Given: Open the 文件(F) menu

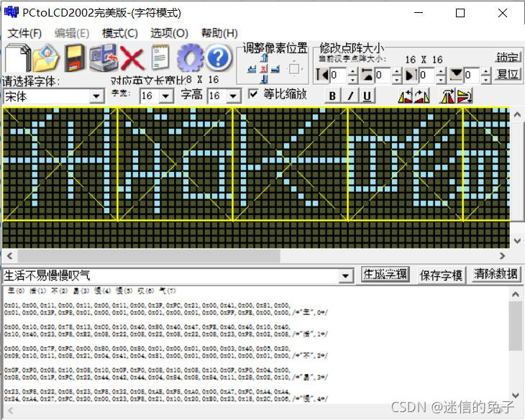Looking at the screenshot, I should [x=24, y=33].
